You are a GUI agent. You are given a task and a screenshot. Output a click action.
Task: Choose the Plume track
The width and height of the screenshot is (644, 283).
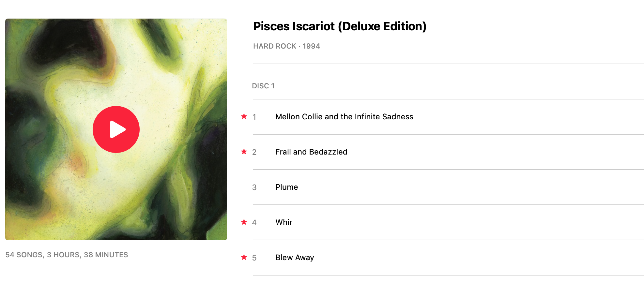tap(286, 187)
